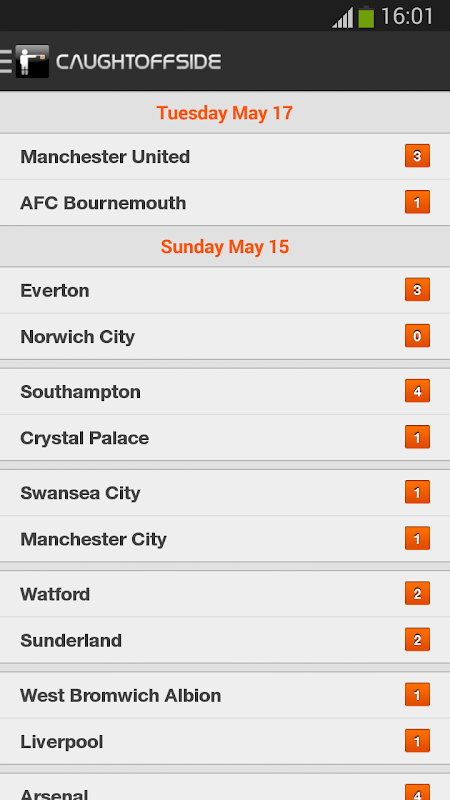Viewport: 450px width, 800px height.
Task: Tap AFC Bournemouth's score badge 1
Action: (417, 202)
